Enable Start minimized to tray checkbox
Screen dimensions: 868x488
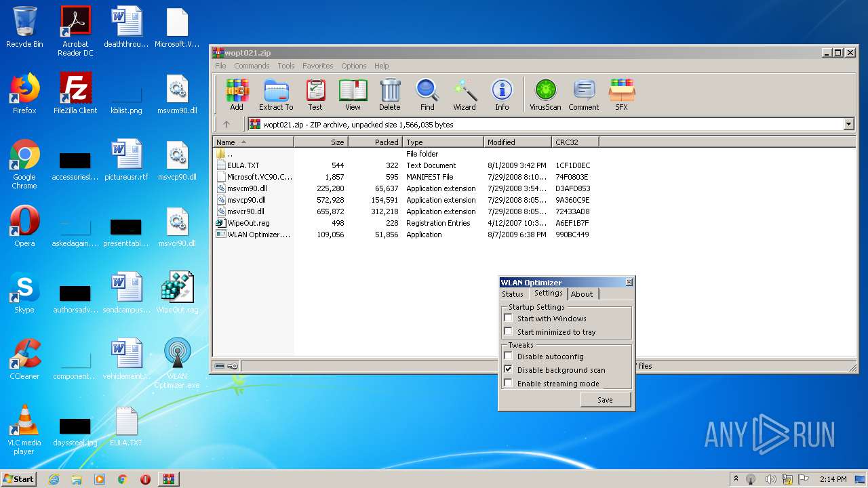coord(508,331)
